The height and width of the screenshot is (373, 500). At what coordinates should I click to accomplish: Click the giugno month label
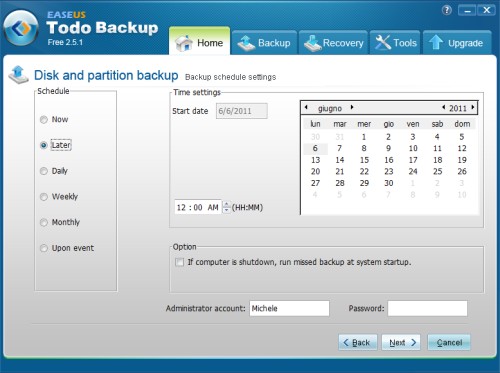coord(330,108)
